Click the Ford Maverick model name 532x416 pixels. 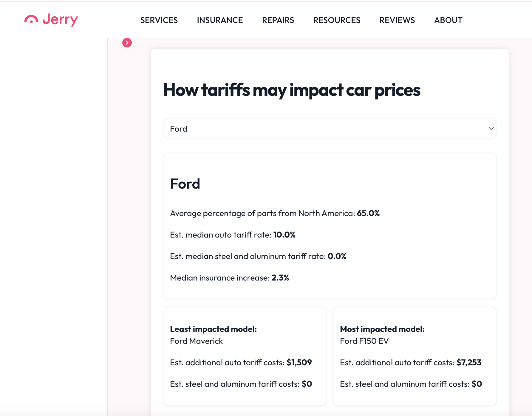[x=196, y=341]
